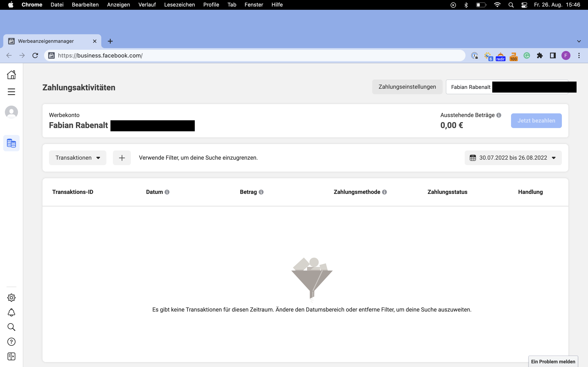Open the home icon in sidebar
Screen dimensions: 588x367
coord(11,75)
